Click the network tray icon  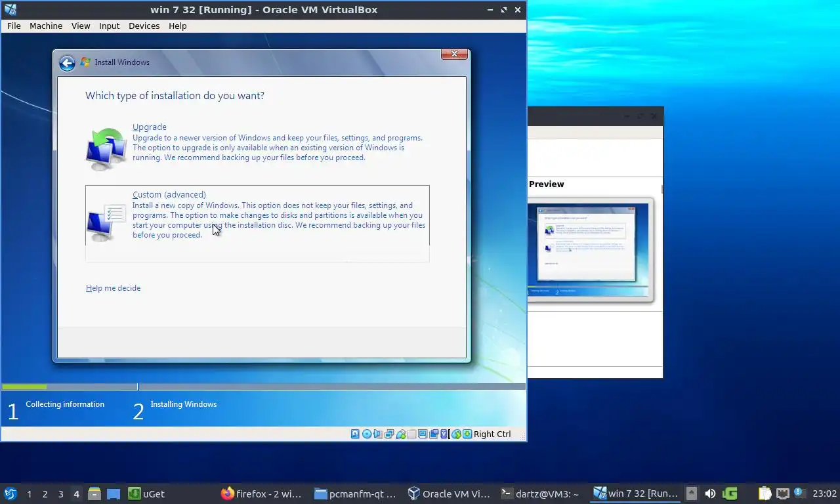(x=782, y=493)
